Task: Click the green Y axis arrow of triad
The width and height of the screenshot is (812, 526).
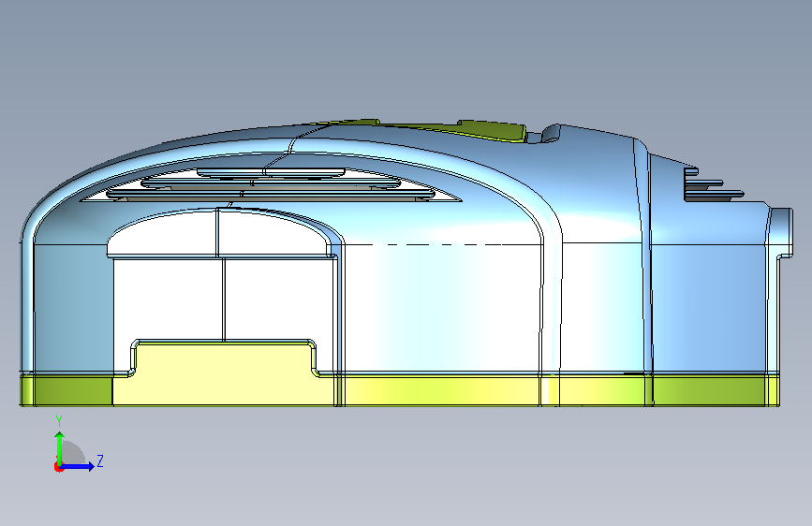Action: click(x=60, y=447)
